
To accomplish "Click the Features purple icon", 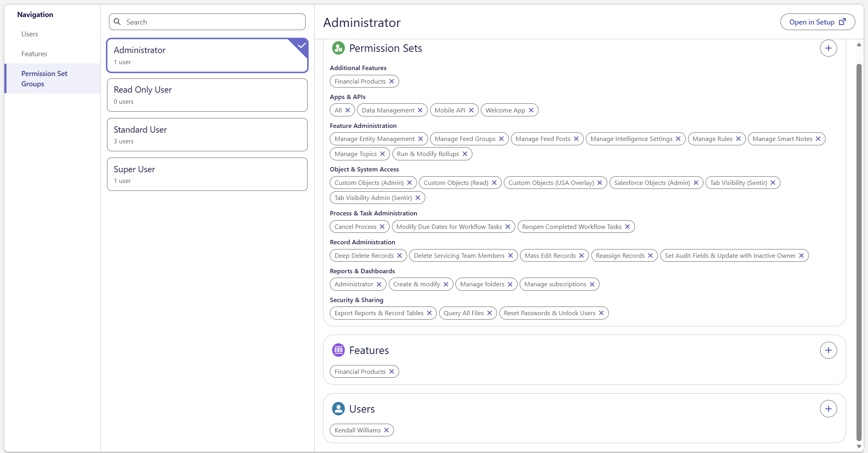I will [x=338, y=350].
